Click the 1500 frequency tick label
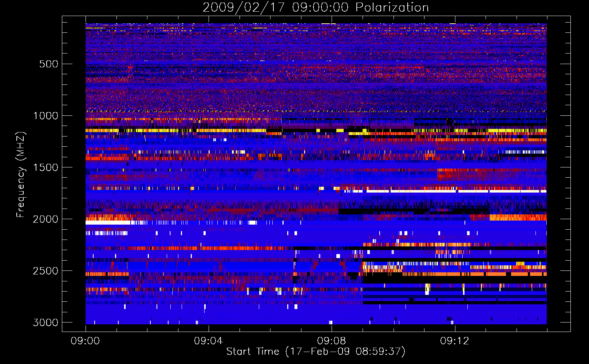This screenshot has height=364, width=589. point(46,167)
